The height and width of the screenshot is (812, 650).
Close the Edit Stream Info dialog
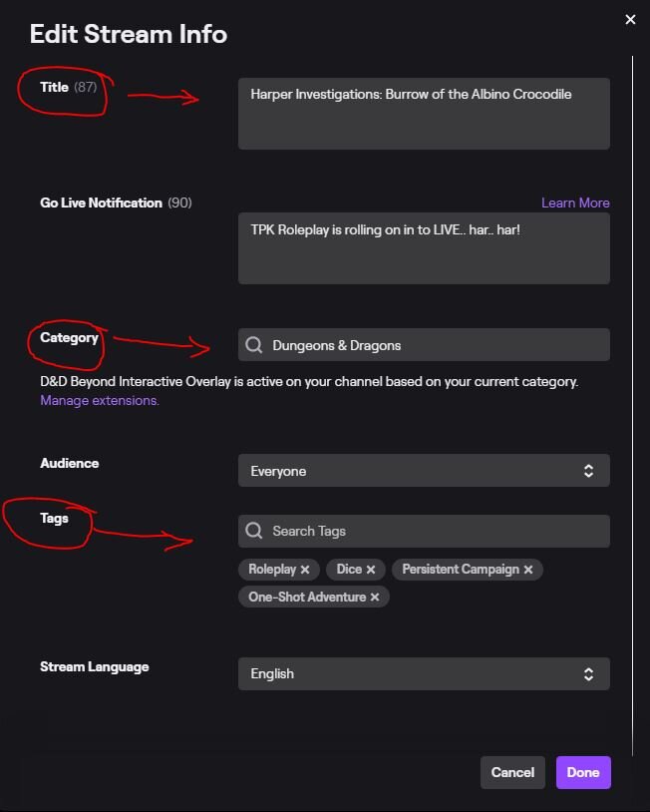pyautogui.click(x=630, y=20)
